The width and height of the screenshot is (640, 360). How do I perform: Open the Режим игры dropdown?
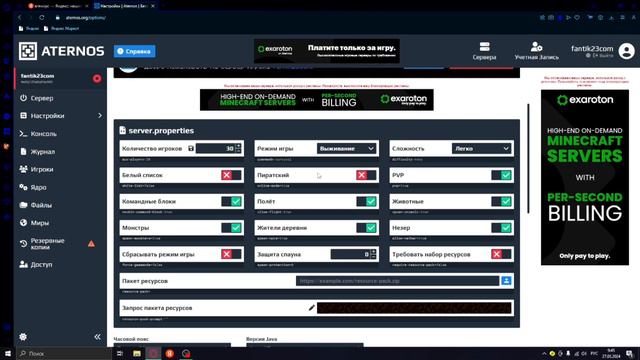[x=347, y=149]
